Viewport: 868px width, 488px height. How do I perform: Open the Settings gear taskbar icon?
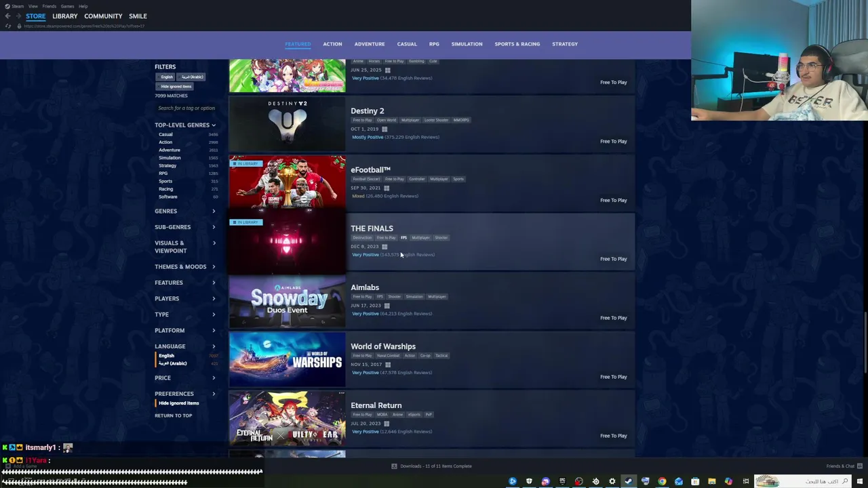[x=612, y=481]
